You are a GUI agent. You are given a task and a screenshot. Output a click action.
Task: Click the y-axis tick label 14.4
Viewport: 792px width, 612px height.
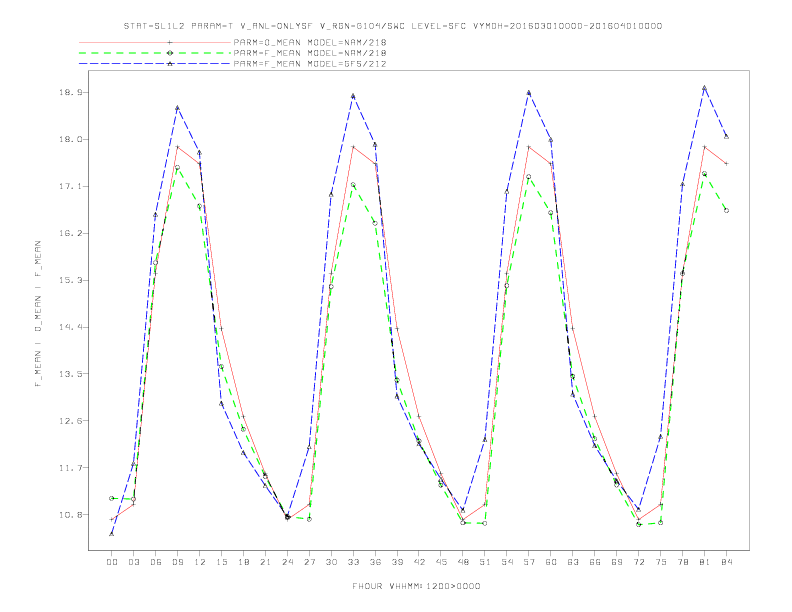point(71,327)
